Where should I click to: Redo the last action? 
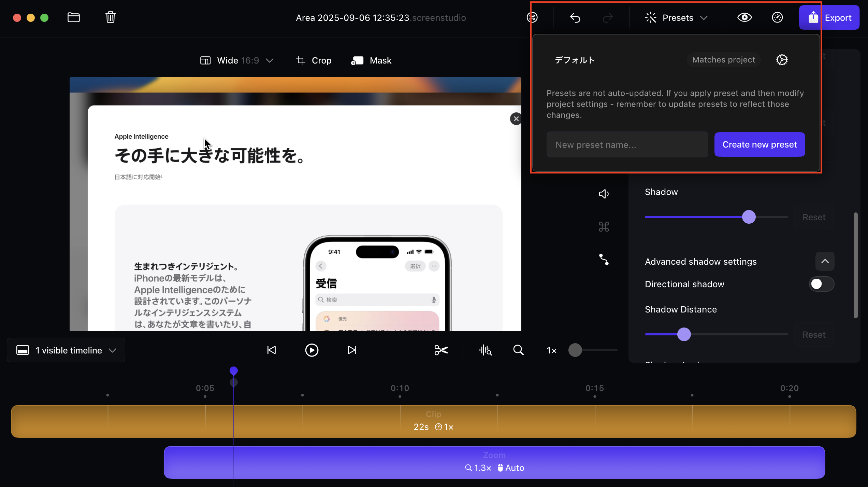click(x=608, y=17)
